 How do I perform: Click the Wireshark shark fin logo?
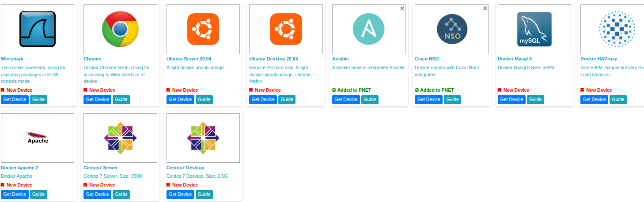pyautogui.click(x=38, y=29)
